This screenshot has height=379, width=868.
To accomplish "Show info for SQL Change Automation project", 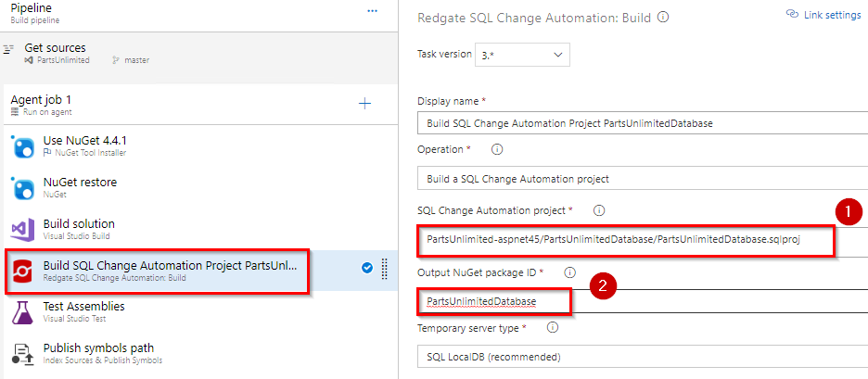I will (599, 210).
